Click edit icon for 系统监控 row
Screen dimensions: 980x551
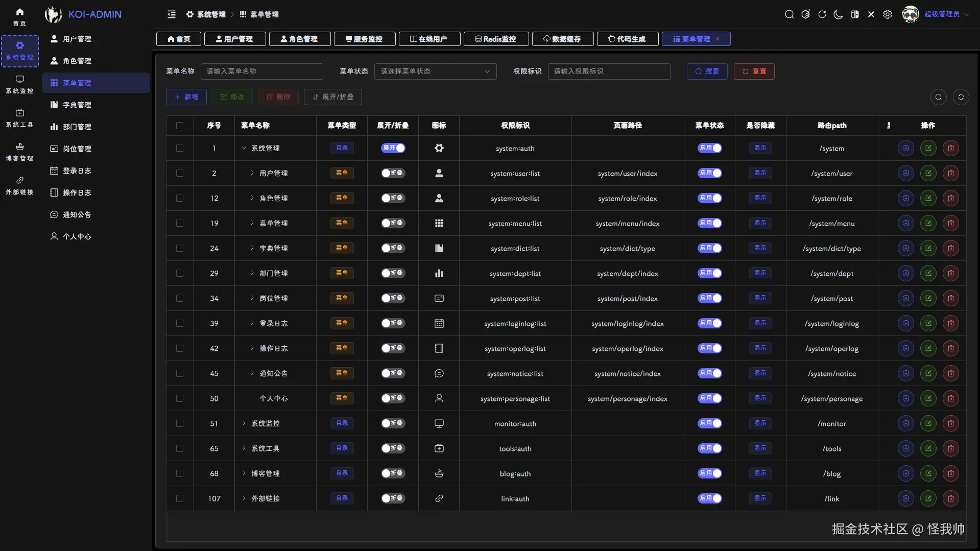(928, 423)
